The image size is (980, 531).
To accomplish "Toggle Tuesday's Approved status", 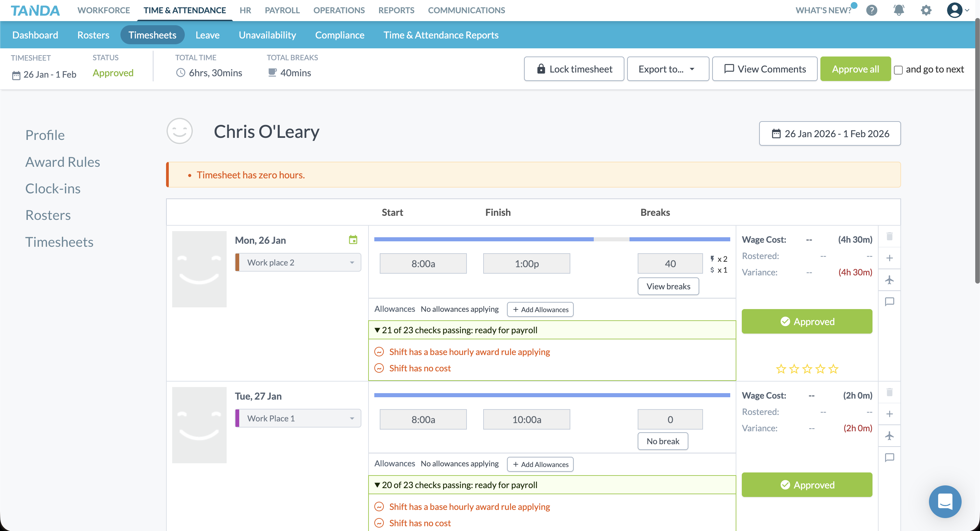I will [807, 485].
